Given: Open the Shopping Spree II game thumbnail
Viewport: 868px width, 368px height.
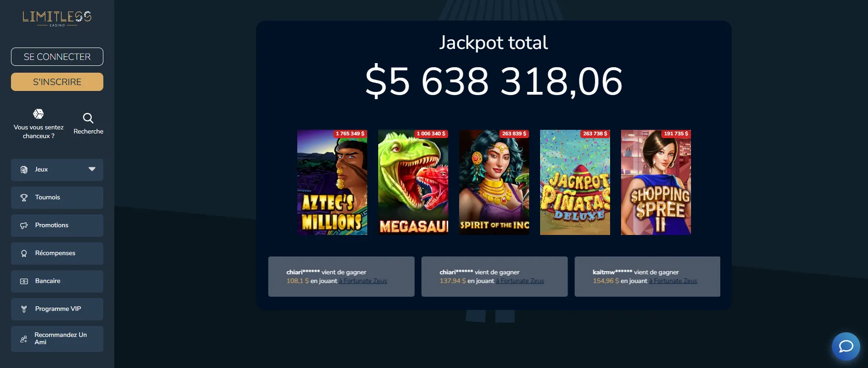Looking at the screenshot, I should [656, 182].
